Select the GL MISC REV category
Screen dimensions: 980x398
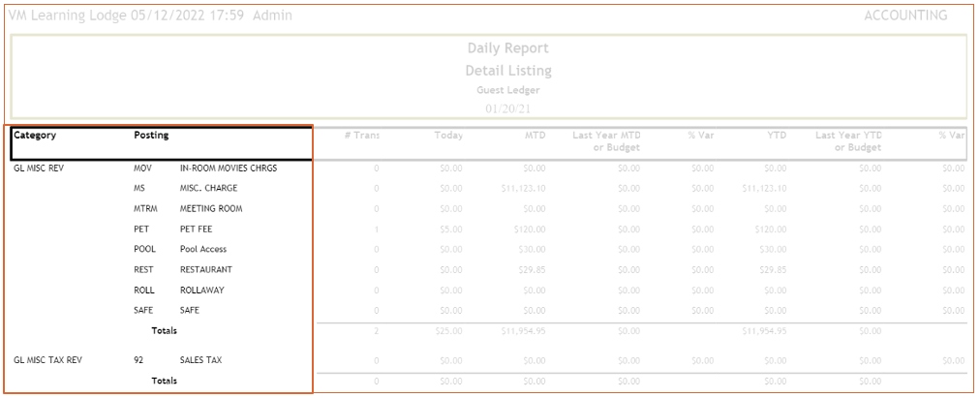coord(41,168)
